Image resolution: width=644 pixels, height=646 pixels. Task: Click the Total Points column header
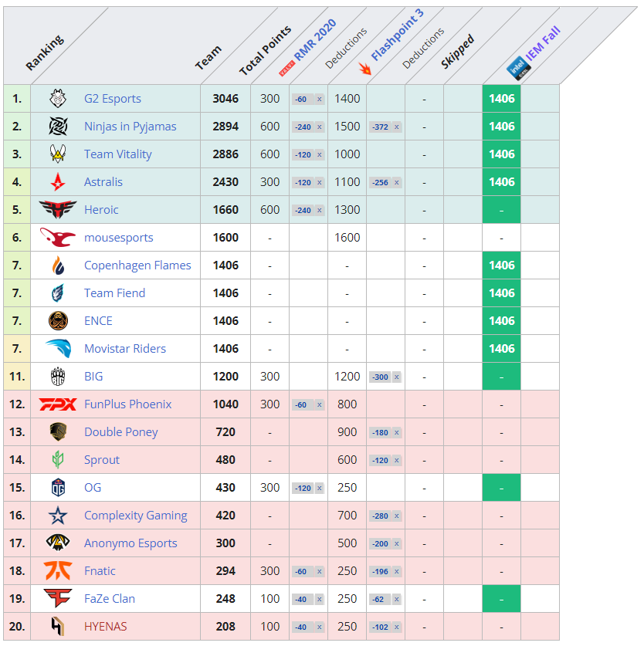(x=265, y=51)
